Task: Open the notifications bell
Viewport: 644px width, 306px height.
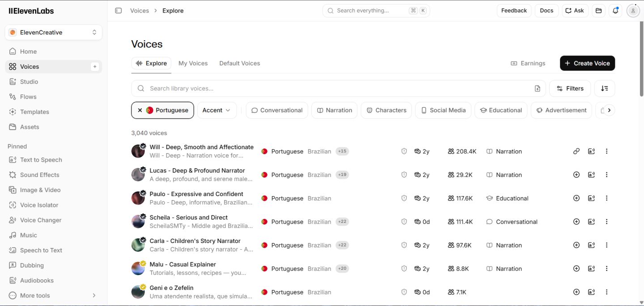Action: point(616,11)
